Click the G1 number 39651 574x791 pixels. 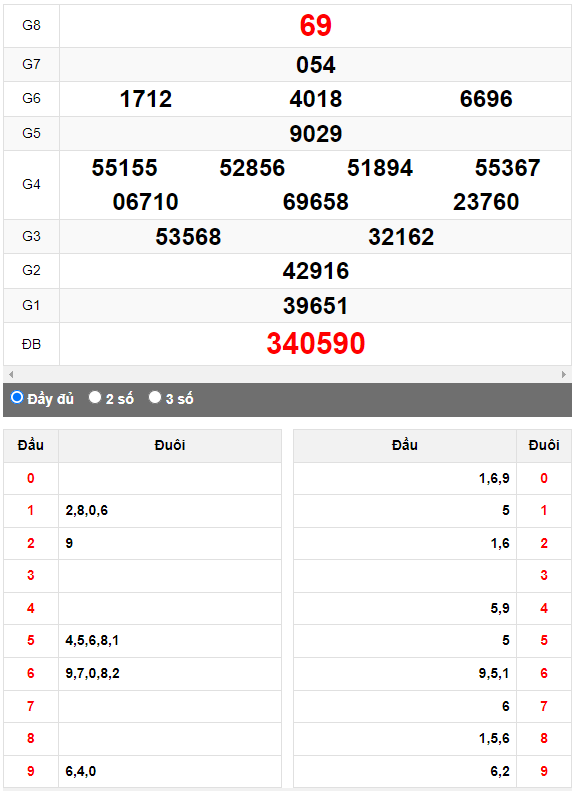click(x=316, y=306)
